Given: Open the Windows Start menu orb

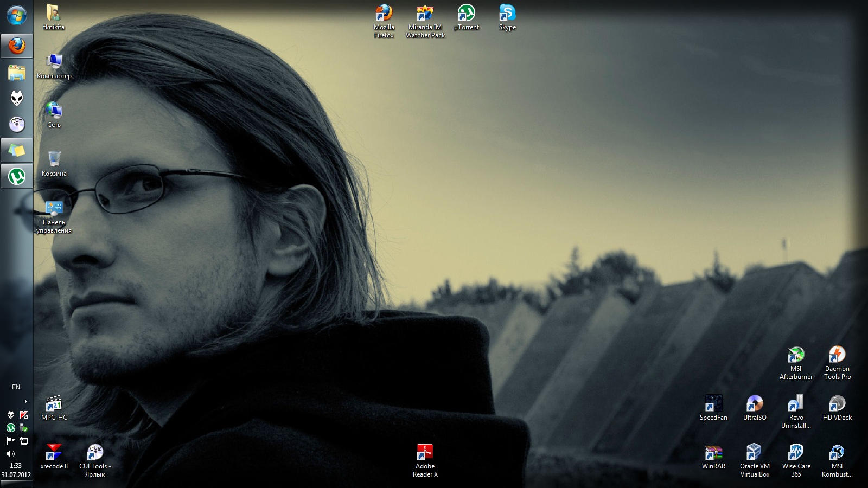Looking at the screenshot, I should coord(16,15).
